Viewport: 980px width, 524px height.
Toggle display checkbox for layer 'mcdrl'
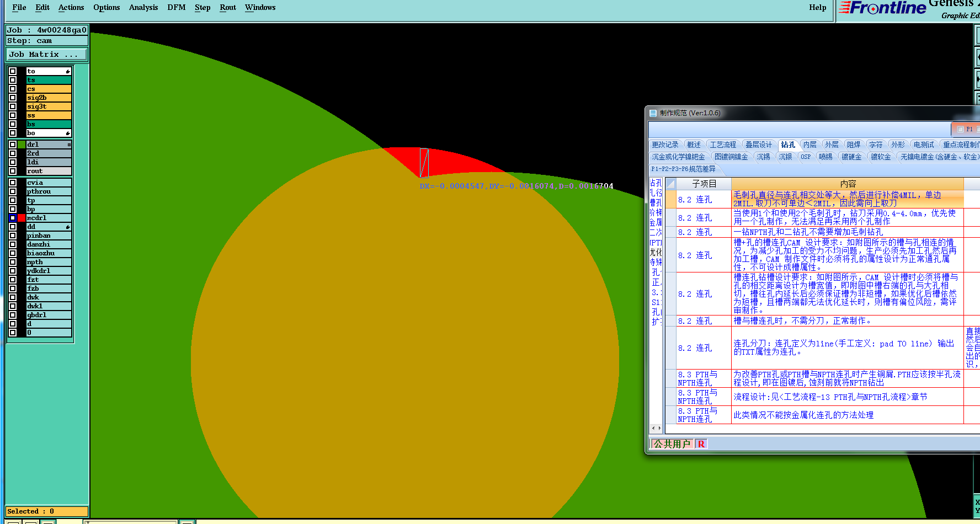point(13,218)
